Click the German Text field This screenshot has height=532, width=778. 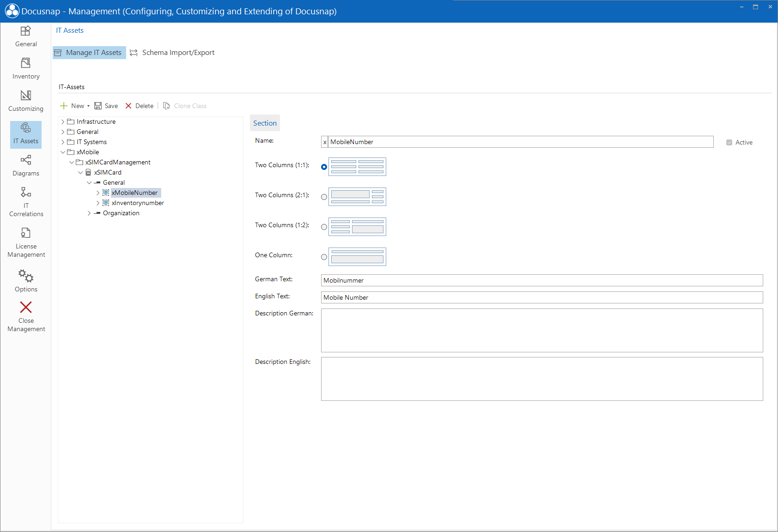click(542, 280)
